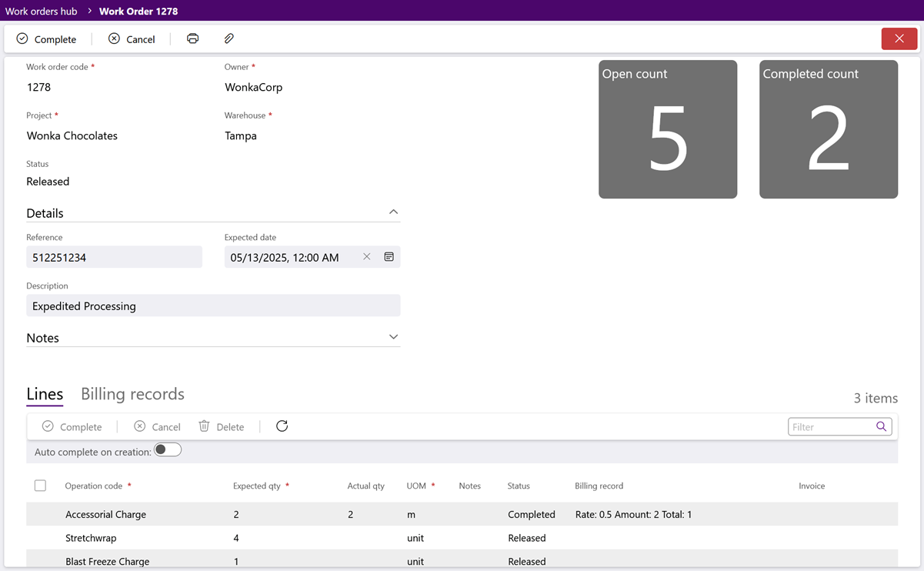This screenshot has width=924, height=571.
Task: Open attachments via the paperclip icon
Action: [x=228, y=38]
